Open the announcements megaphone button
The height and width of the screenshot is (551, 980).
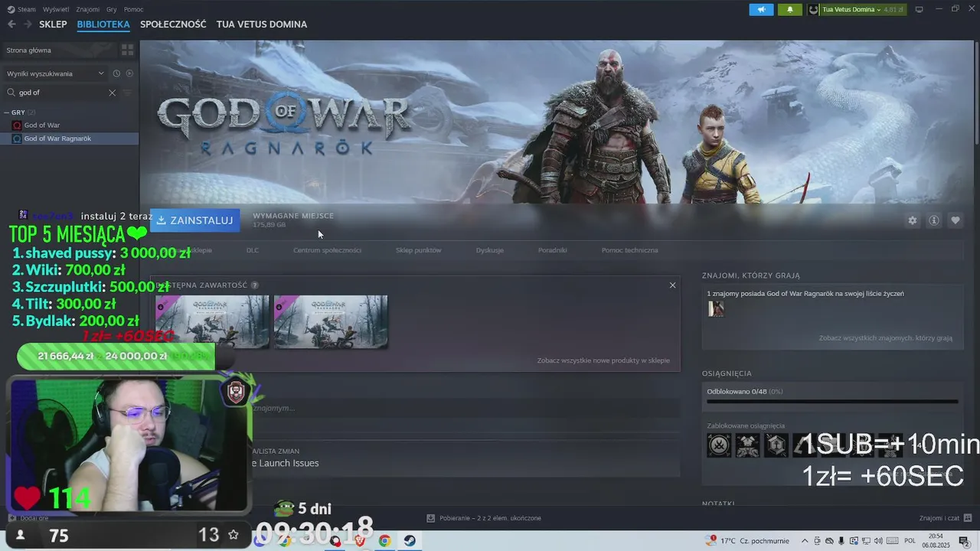pyautogui.click(x=761, y=9)
